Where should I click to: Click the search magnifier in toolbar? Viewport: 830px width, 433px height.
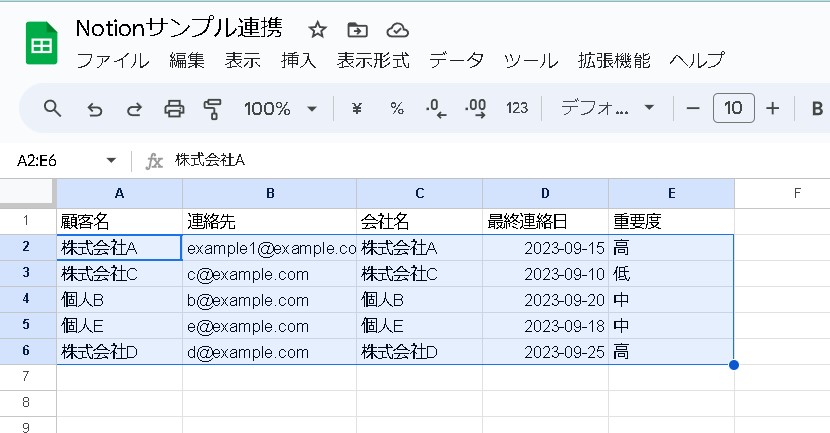click(53, 108)
